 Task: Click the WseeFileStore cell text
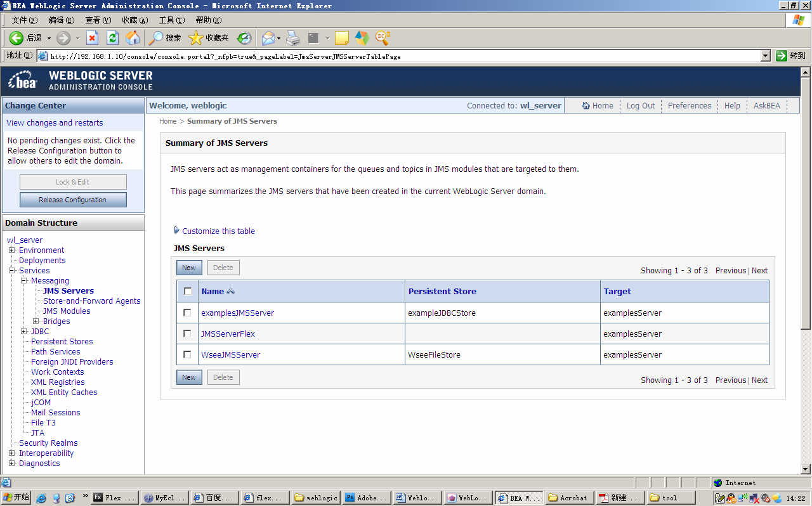click(435, 355)
